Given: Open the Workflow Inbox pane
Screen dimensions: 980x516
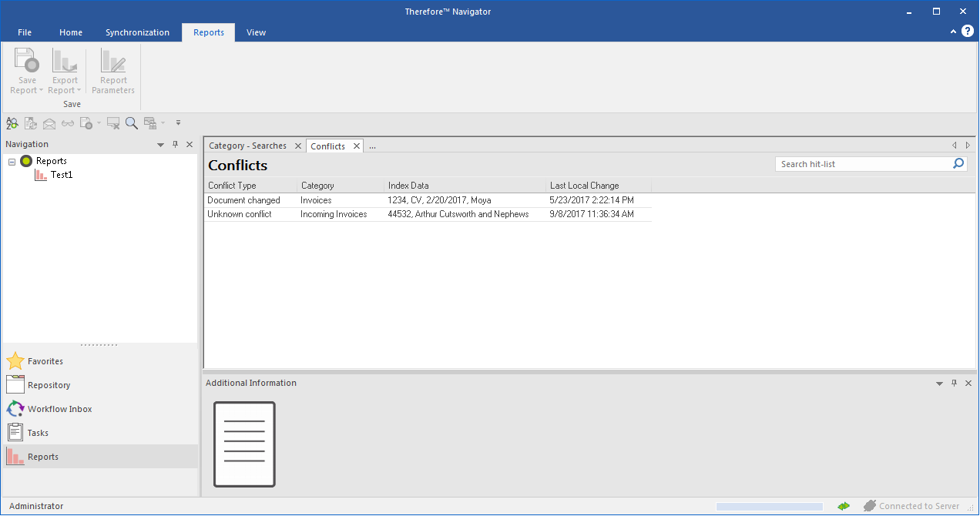Looking at the screenshot, I should pos(59,409).
